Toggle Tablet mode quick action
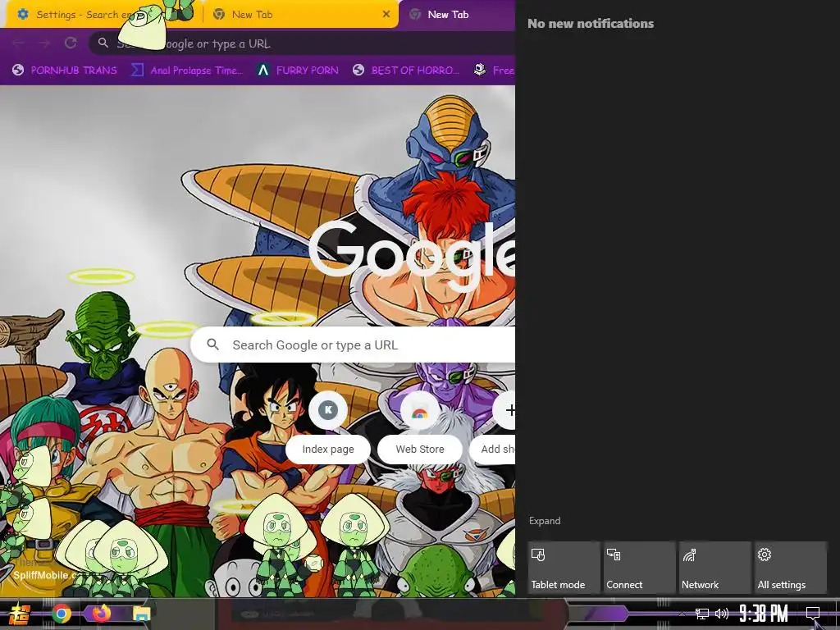Screen dimensions: 840x630 [x=564, y=568]
